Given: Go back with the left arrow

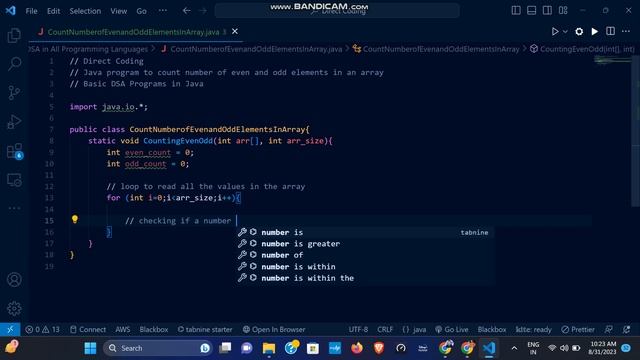Looking at the screenshot, I should click(187, 11).
